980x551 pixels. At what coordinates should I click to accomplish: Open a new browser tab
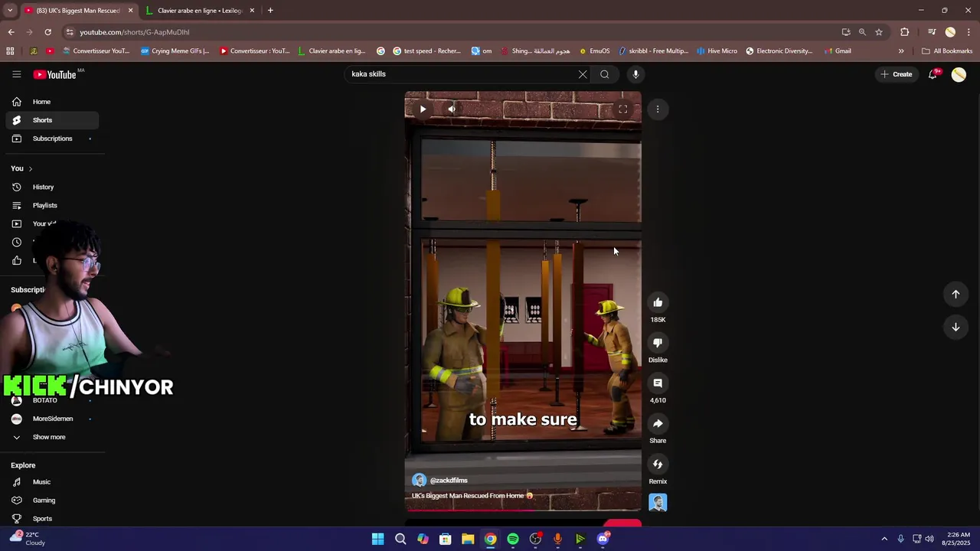(x=270, y=11)
